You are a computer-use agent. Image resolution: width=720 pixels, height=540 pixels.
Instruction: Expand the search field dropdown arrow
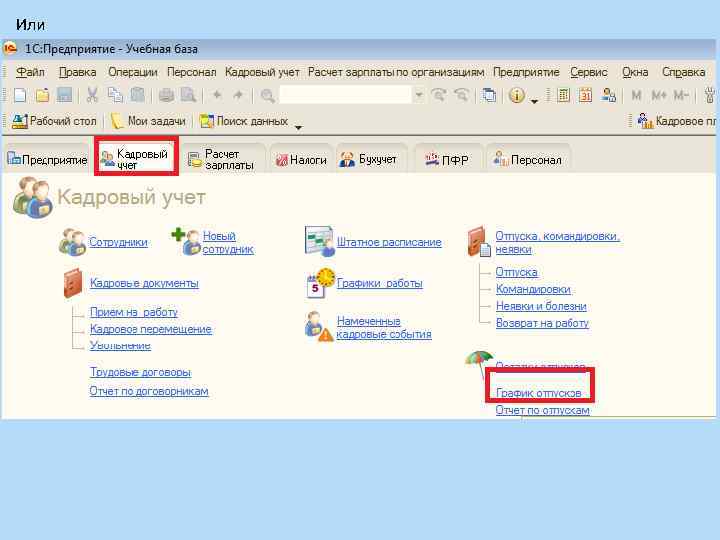[x=419, y=95]
